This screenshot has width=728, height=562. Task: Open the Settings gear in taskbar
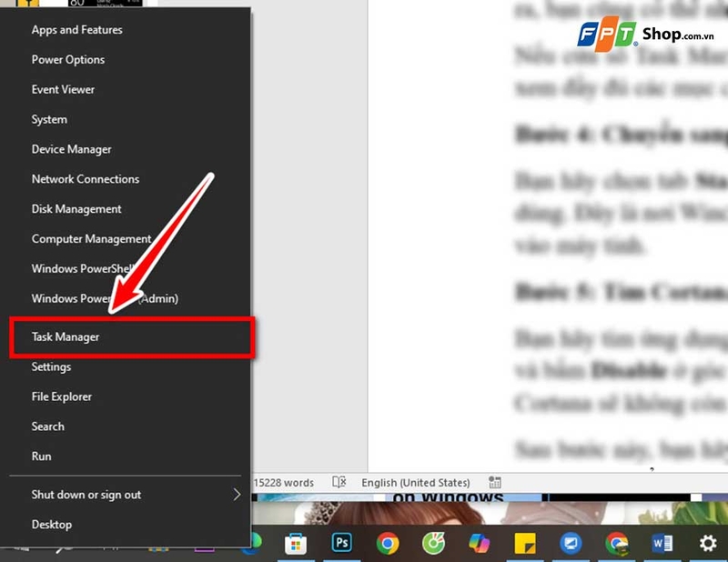[x=708, y=543]
